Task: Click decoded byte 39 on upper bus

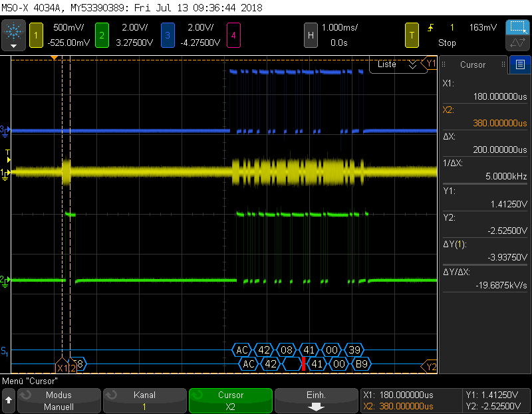Action: 354,350
